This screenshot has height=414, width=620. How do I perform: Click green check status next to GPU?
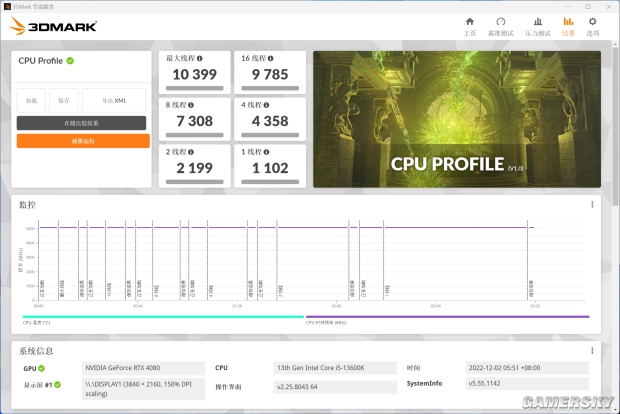42,368
